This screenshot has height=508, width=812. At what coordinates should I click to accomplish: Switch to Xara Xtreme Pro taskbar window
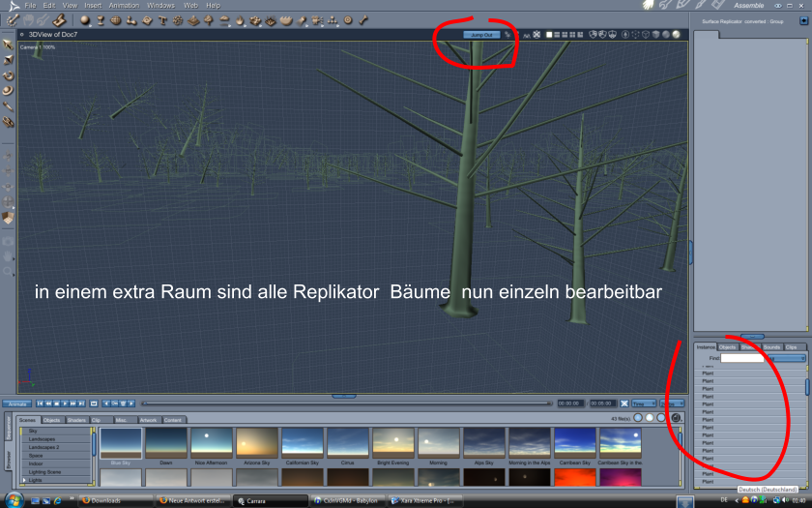click(424, 501)
